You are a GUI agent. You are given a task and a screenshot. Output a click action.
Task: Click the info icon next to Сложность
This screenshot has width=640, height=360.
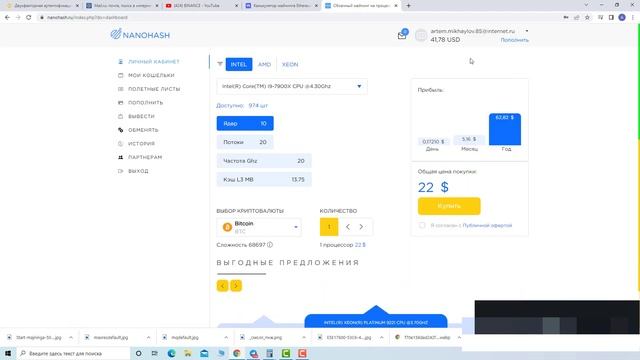point(270,245)
